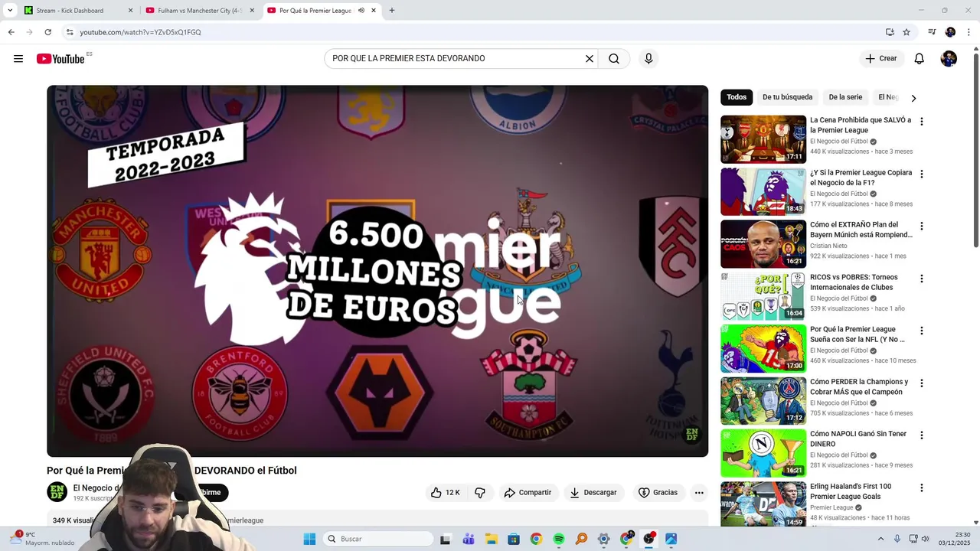Go to the YouTube home logo
The width and height of the screenshot is (980, 551).
click(60, 59)
